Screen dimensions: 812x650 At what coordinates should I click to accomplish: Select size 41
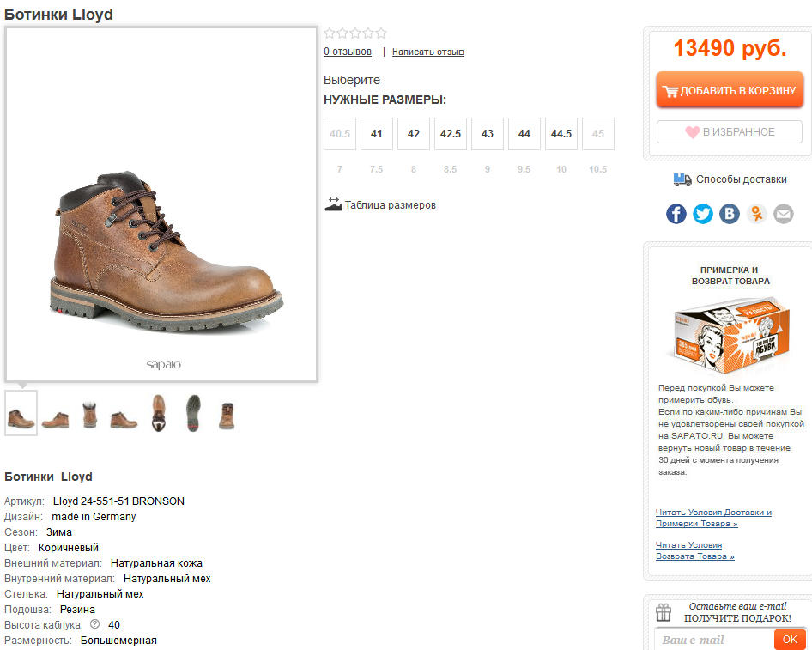tap(377, 134)
